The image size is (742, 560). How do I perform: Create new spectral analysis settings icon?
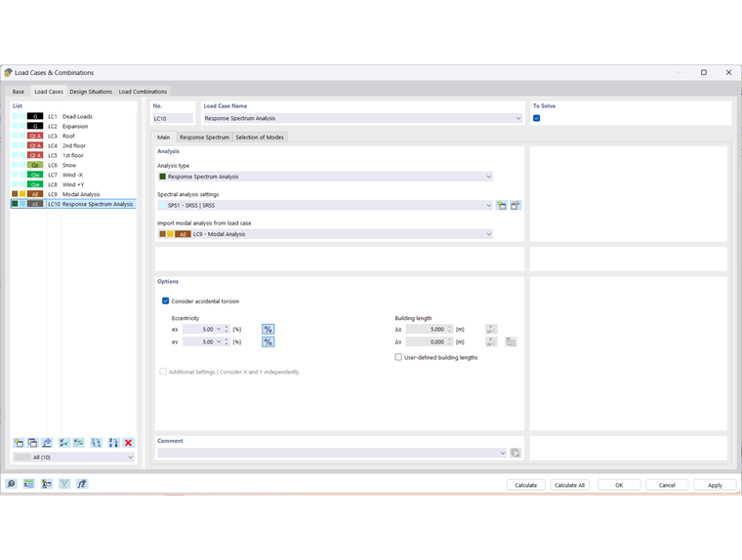pyautogui.click(x=502, y=205)
